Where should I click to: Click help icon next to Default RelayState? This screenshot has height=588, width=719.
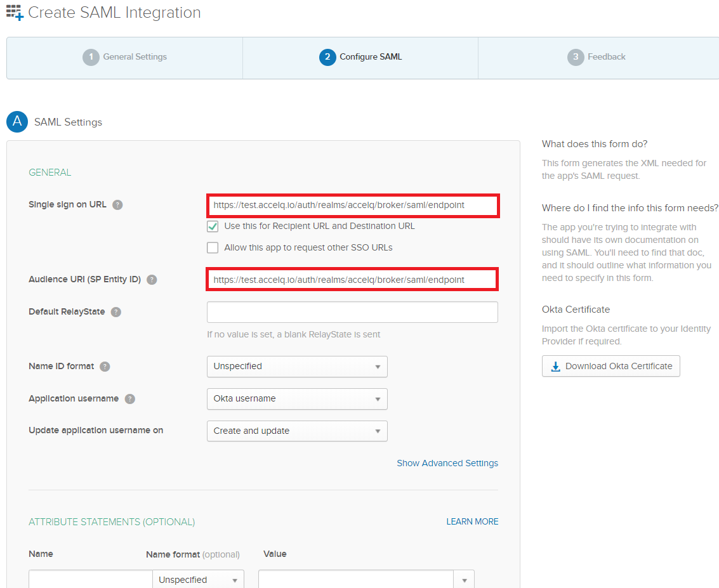point(116,312)
